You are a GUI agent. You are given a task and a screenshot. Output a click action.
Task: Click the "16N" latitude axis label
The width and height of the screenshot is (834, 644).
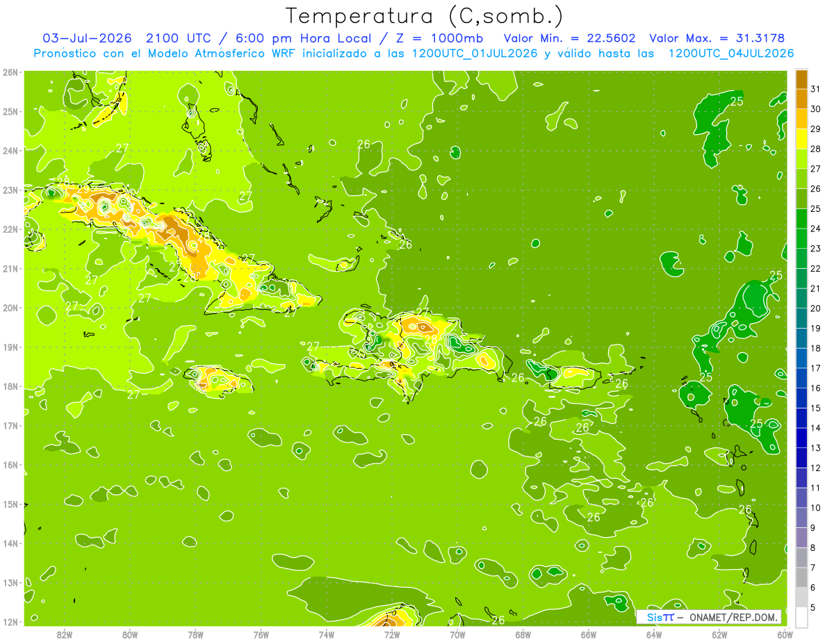point(10,465)
